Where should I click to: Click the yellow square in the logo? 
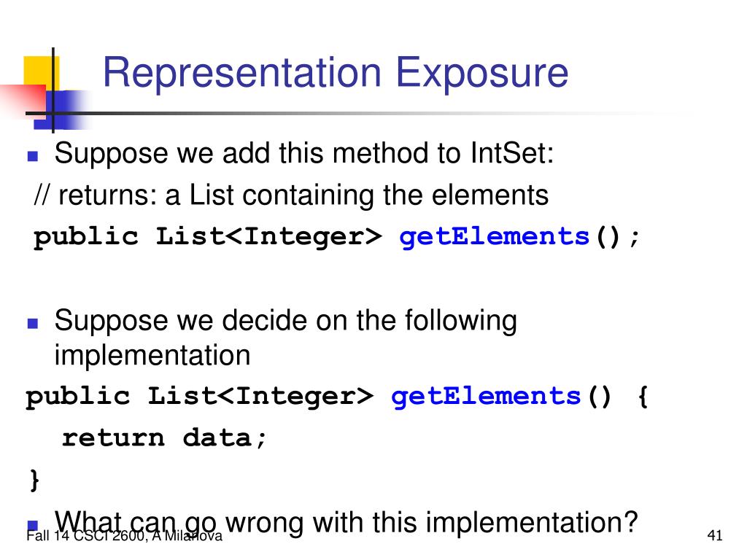[x=42, y=72]
